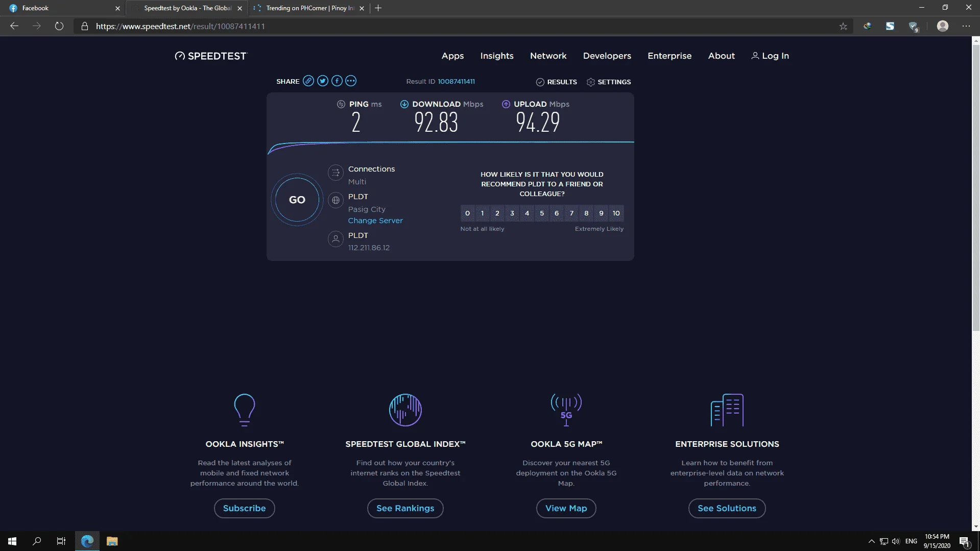Screen dimensions: 980x551
Task: Copy the share link icon
Action: (308, 81)
